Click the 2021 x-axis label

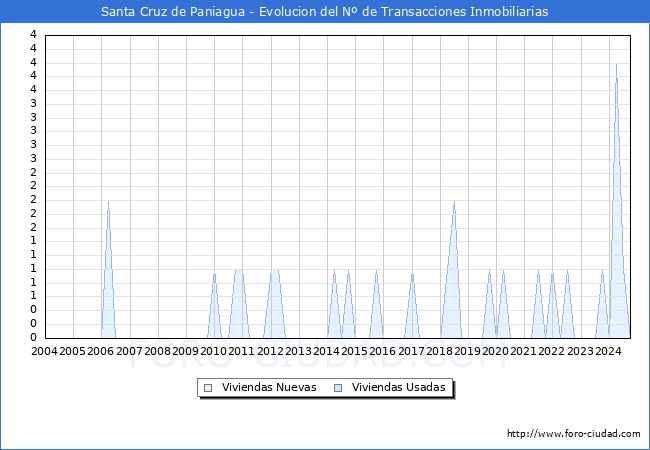pyautogui.click(x=524, y=351)
